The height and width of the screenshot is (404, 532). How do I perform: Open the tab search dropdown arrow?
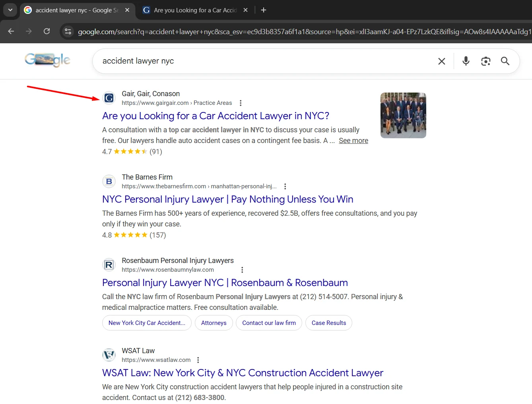pyautogui.click(x=10, y=10)
